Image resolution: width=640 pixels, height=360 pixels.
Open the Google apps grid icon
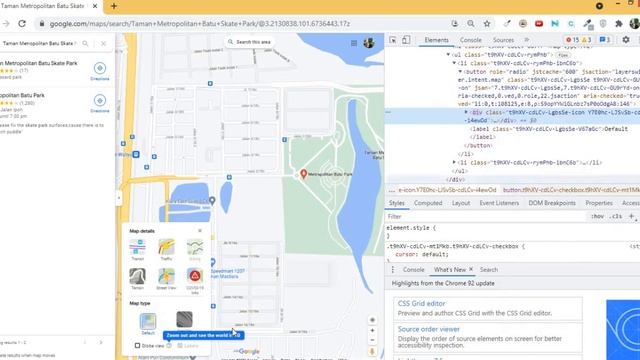click(x=354, y=43)
